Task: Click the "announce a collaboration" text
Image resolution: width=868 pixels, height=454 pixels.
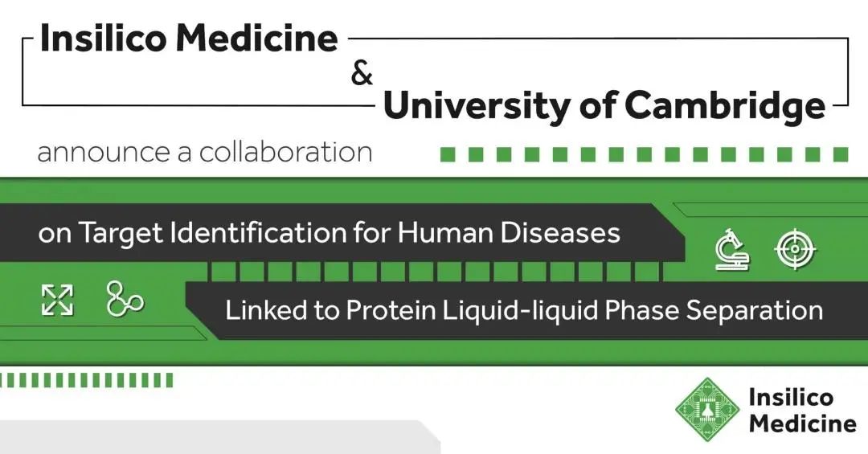Action: click(205, 152)
